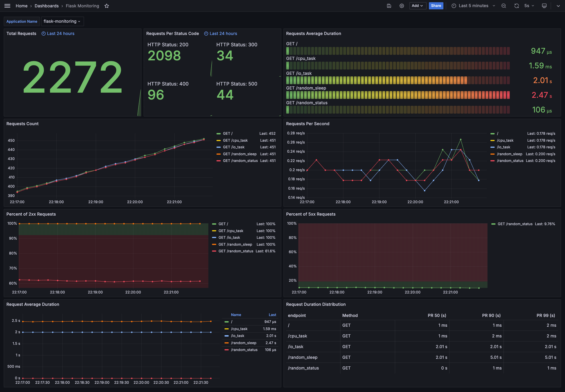565x392 pixels.
Task: Click the /random_sleep orange color swatch in the Request Average Duration legend
Action: [226, 343]
